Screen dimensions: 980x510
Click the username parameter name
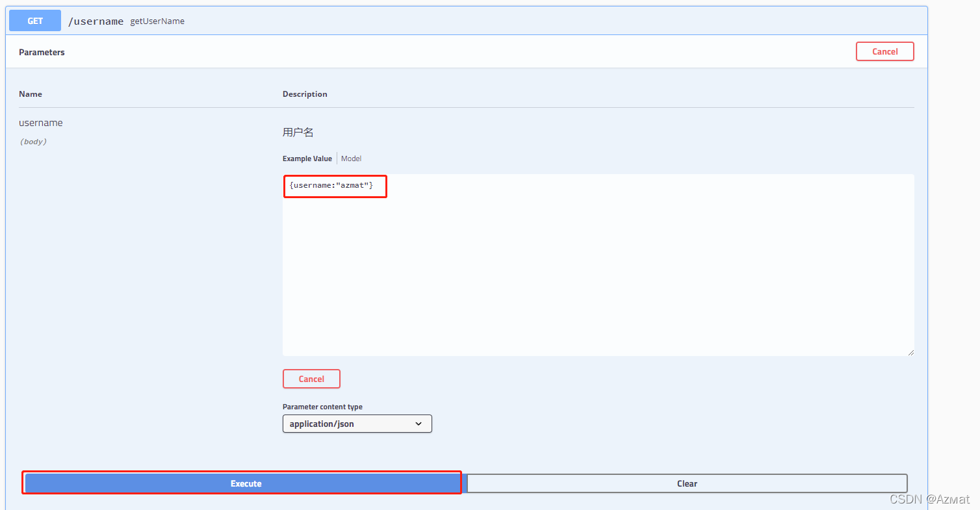point(41,123)
